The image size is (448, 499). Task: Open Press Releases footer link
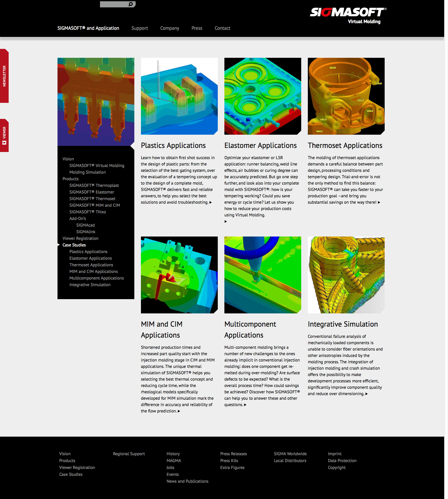coord(234,454)
